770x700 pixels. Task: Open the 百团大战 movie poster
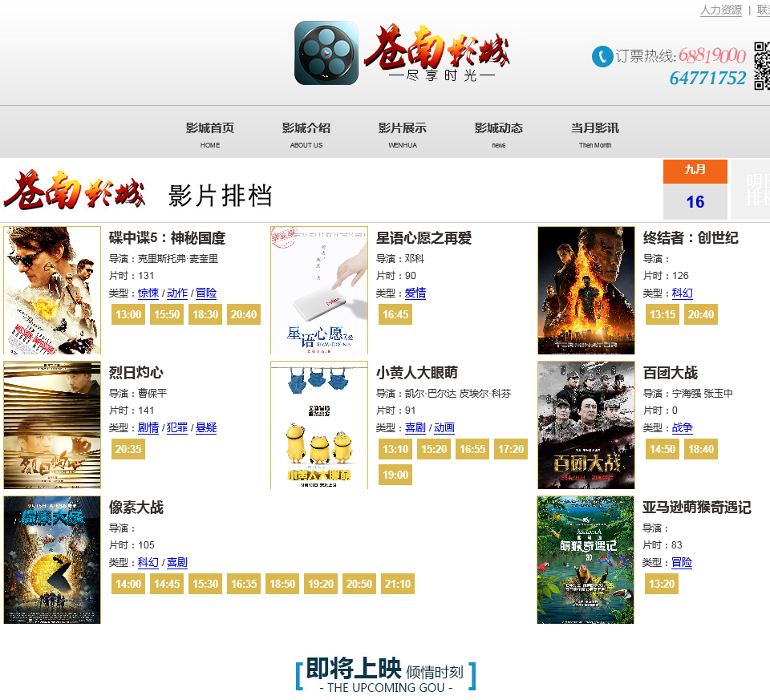pos(586,425)
